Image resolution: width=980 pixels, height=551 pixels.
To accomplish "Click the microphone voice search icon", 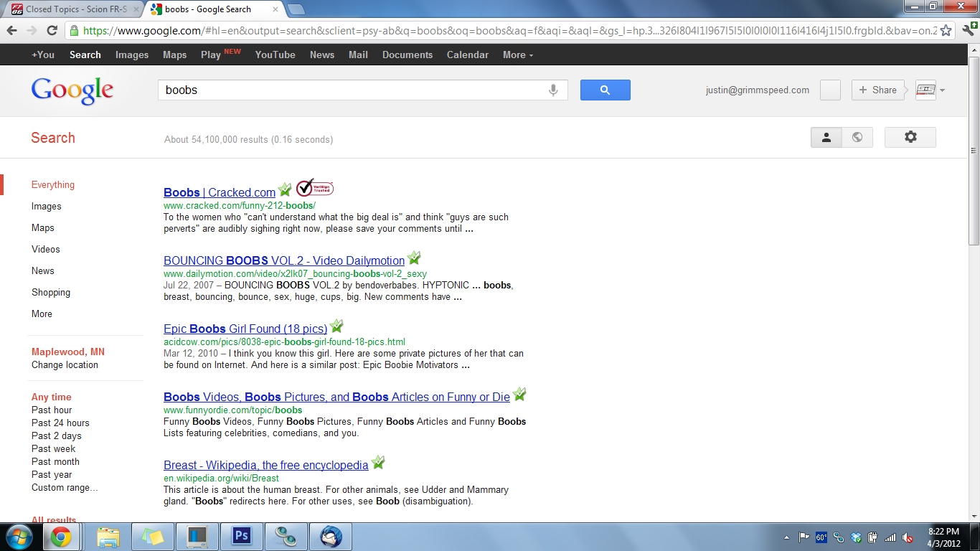I will (553, 90).
